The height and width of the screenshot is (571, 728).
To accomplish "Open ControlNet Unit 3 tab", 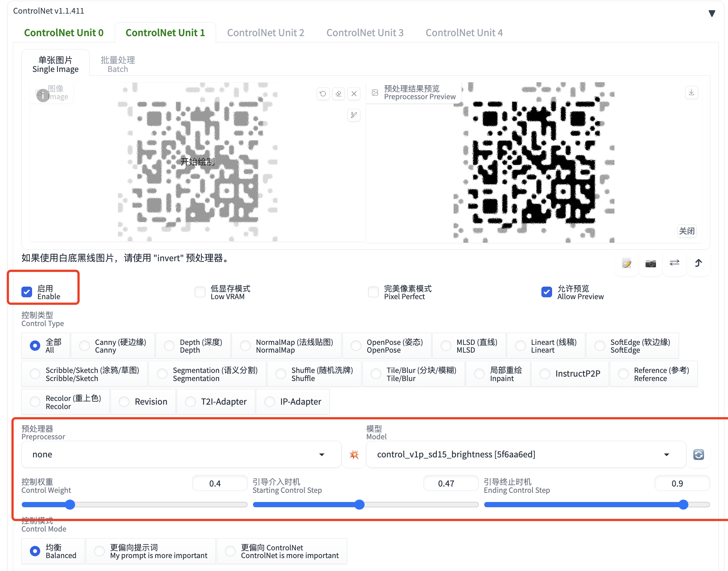I will [x=365, y=32].
